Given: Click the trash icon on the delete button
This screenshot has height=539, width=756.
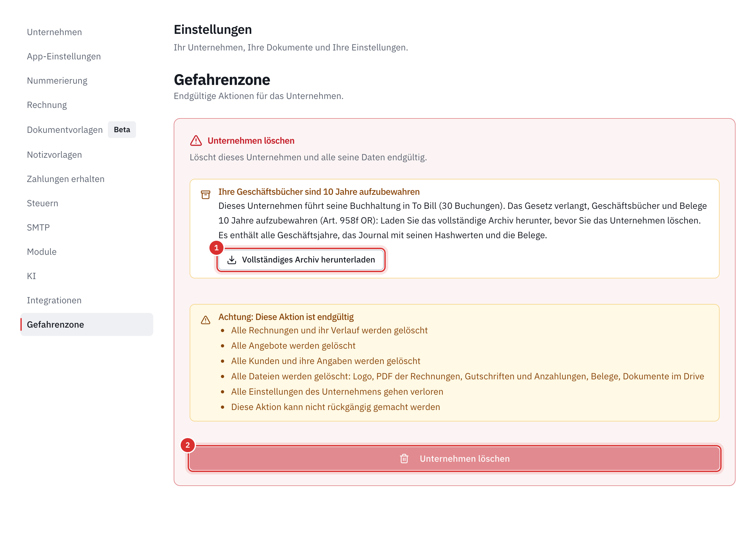Looking at the screenshot, I should [x=404, y=459].
